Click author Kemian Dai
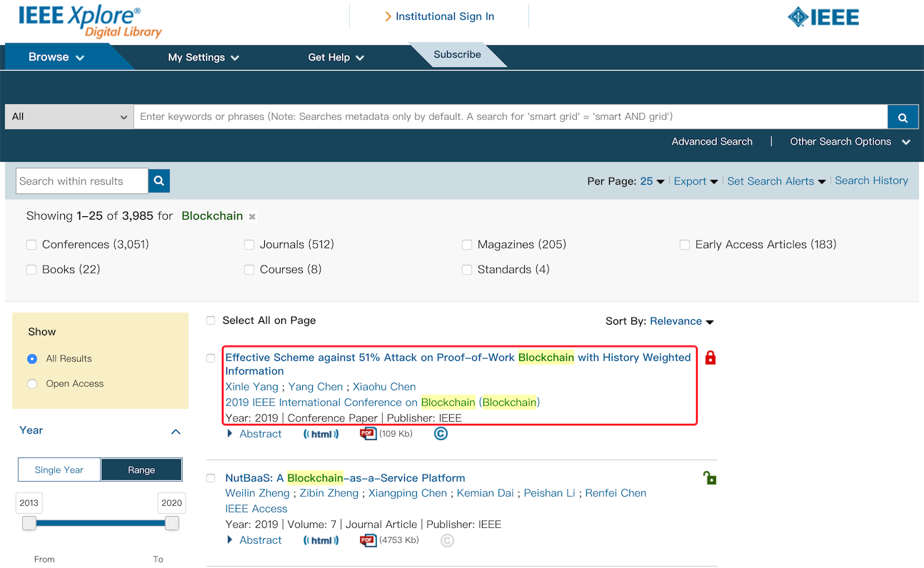Viewport: 924px width, 568px height. pyautogui.click(x=486, y=493)
